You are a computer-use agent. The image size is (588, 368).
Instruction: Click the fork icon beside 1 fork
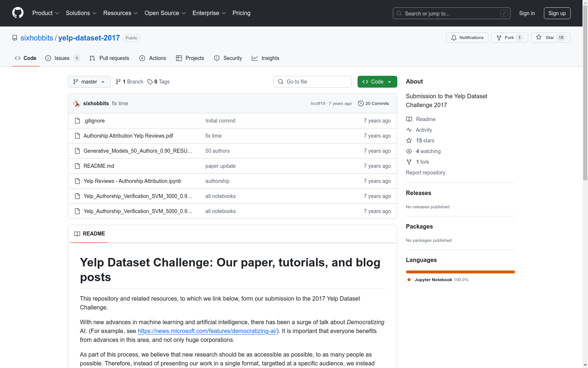coord(409,162)
